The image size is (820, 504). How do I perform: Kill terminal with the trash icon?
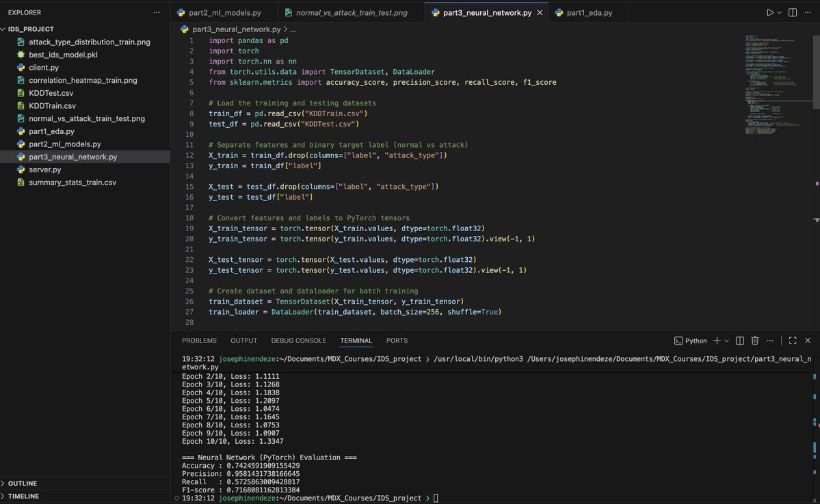[754, 341]
